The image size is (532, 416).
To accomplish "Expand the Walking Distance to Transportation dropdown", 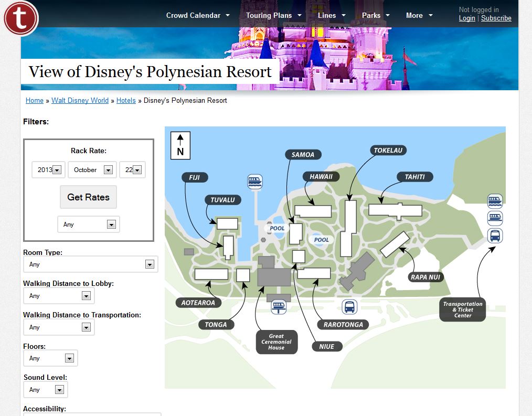I will (59, 327).
